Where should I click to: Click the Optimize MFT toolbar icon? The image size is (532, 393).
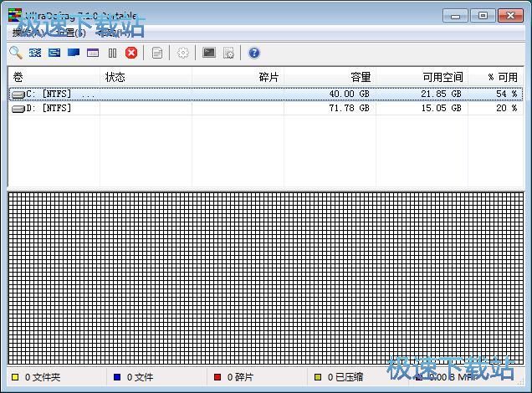tap(93, 53)
